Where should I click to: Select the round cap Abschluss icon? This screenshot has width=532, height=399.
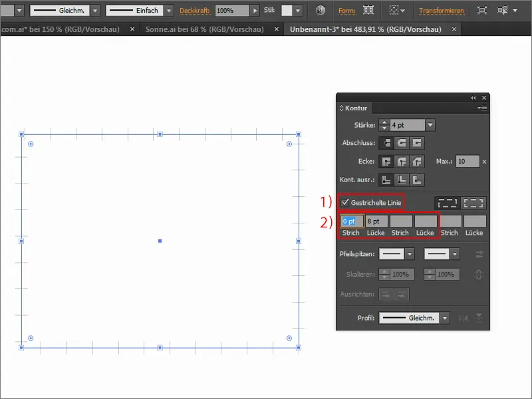click(x=402, y=143)
